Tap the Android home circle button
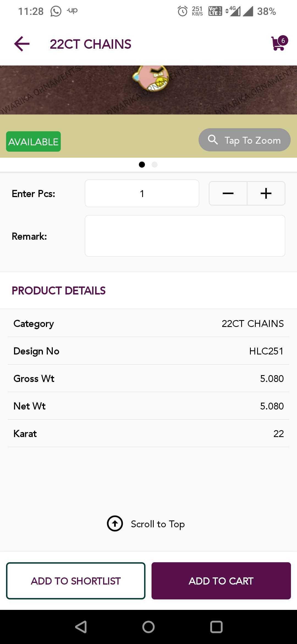 (x=148, y=627)
